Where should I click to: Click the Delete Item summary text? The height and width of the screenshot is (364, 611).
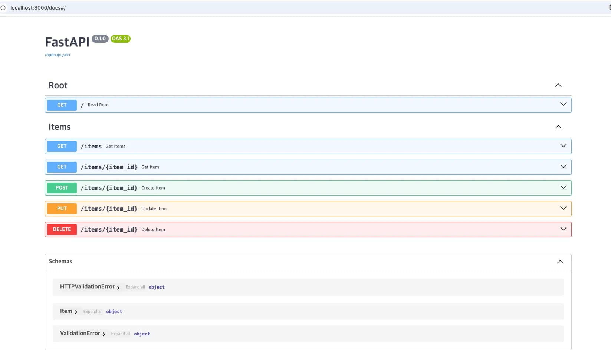click(153, 230)
